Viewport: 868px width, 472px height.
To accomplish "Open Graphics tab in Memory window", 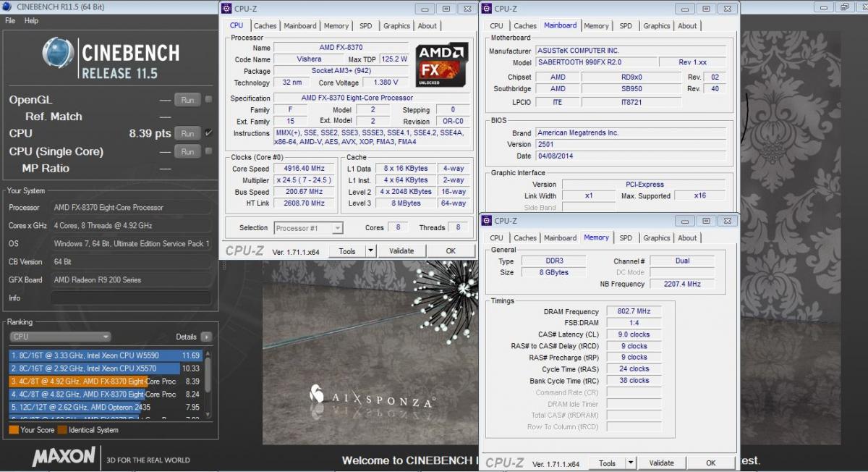I will (657, 237).
